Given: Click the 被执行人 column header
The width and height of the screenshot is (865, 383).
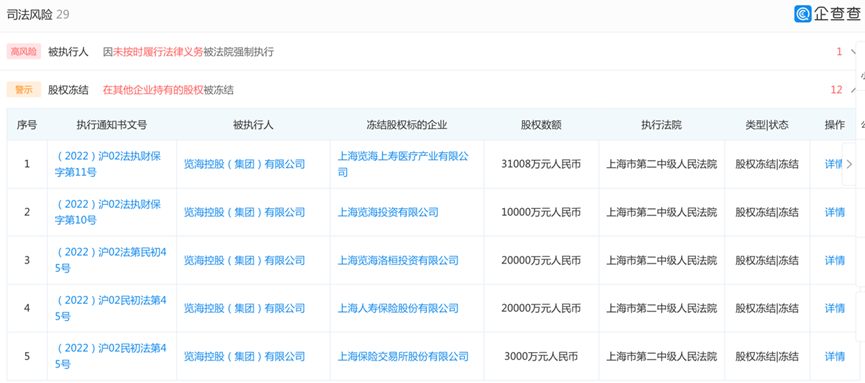Looking at the screenshot, I should pos(253,125).
